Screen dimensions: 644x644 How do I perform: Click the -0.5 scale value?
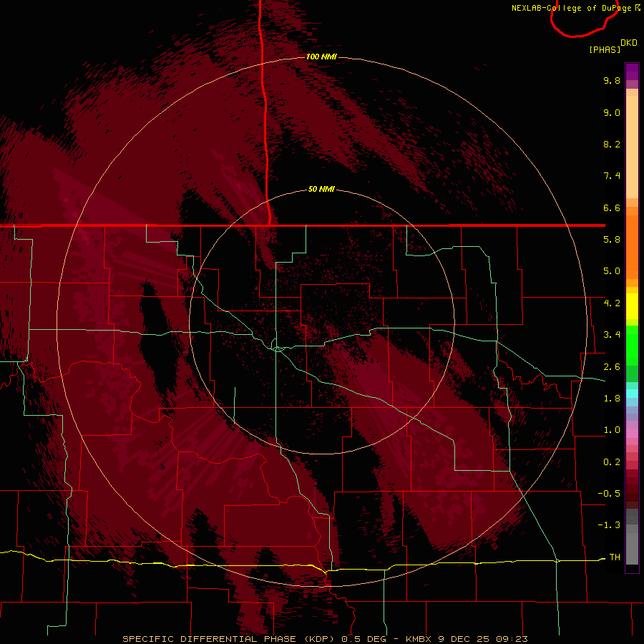pos(609,494)
